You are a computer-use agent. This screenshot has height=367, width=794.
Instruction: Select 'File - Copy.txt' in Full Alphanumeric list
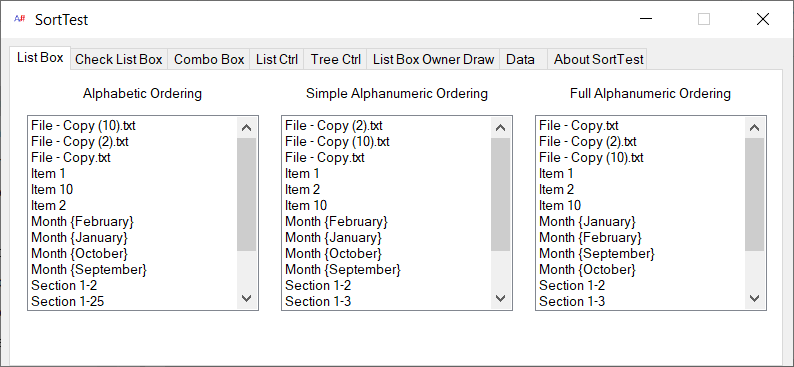click(641, 125)
